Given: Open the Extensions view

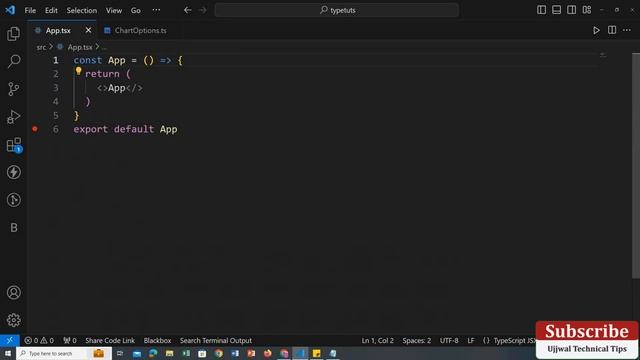Looking at the screenshot, I should click(x=13, y=144).
